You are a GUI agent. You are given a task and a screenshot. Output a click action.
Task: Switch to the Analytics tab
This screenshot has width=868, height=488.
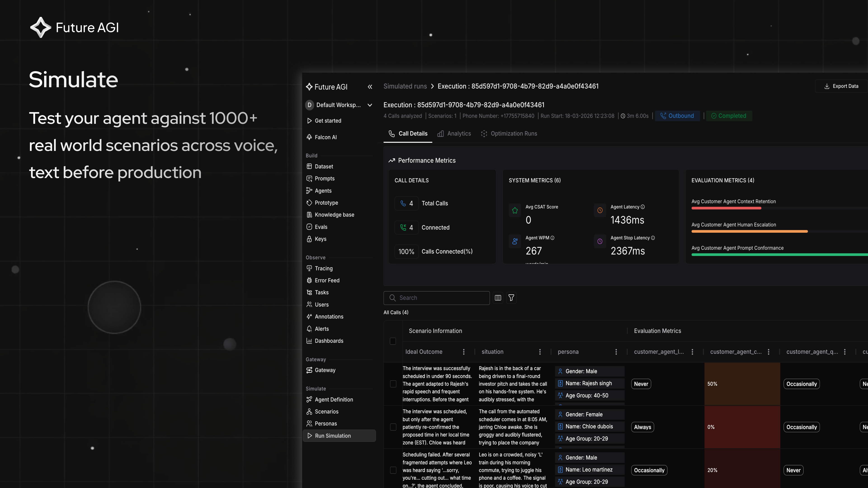coord(454,134)
